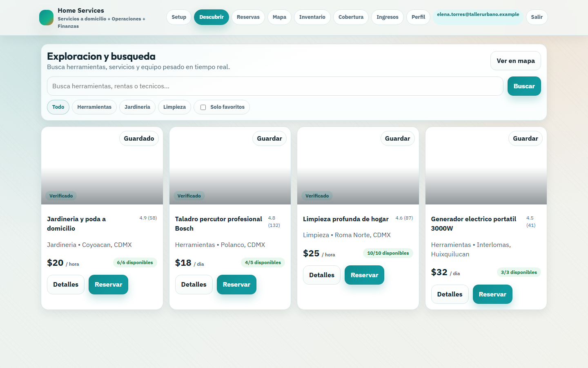Save the Limpieza profunda card with Guardar
588x368 pixels.
point(398,139)
